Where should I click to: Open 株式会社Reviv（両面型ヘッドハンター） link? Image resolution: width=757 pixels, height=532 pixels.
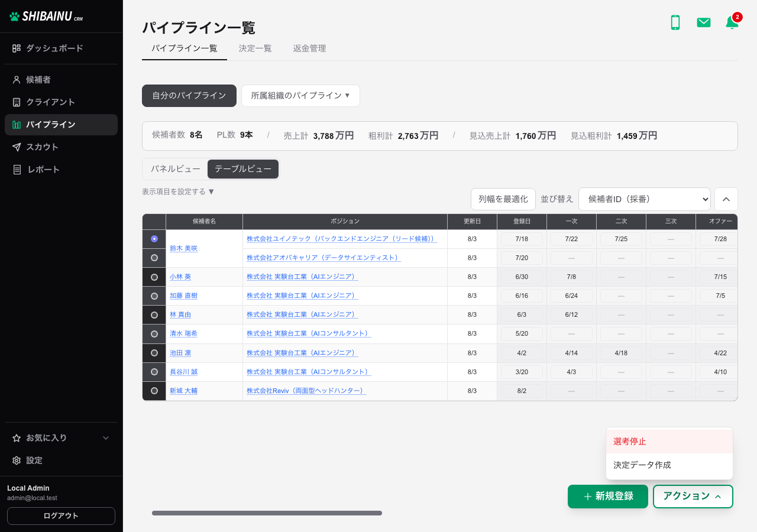[306, 391]
